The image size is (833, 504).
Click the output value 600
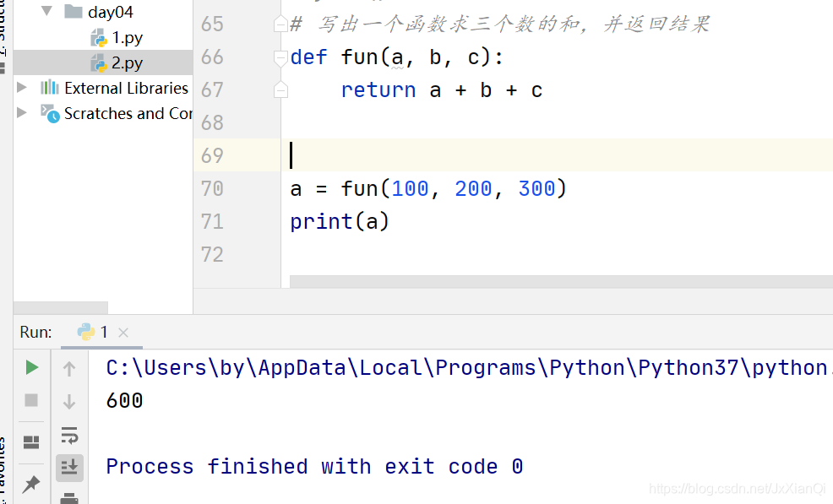coord(124,400)
